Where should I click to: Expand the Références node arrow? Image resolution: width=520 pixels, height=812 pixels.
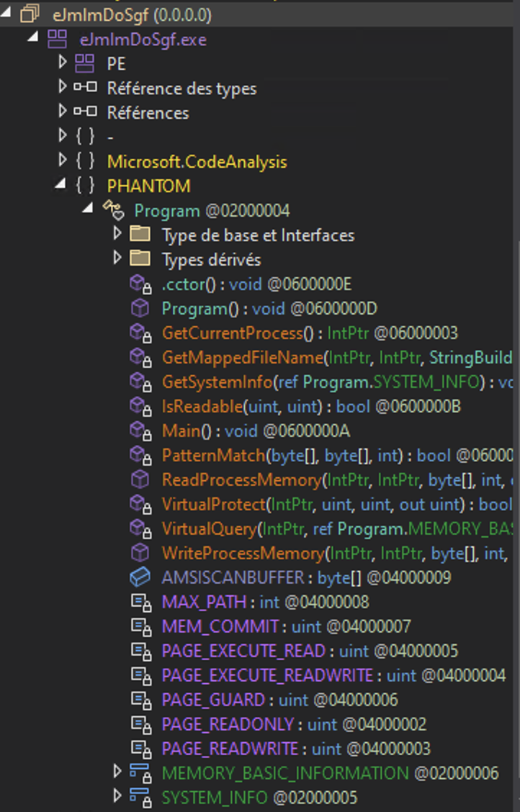pos(63,112)
